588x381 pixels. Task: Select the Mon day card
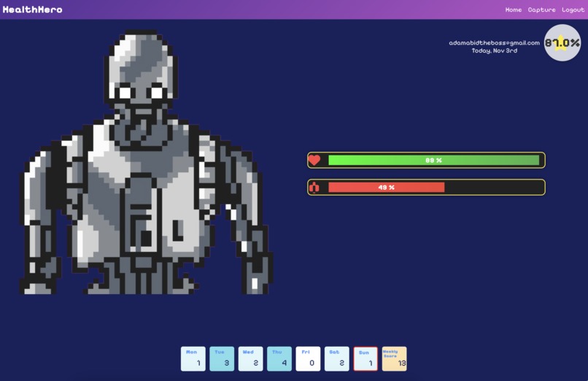click(193, 359)
